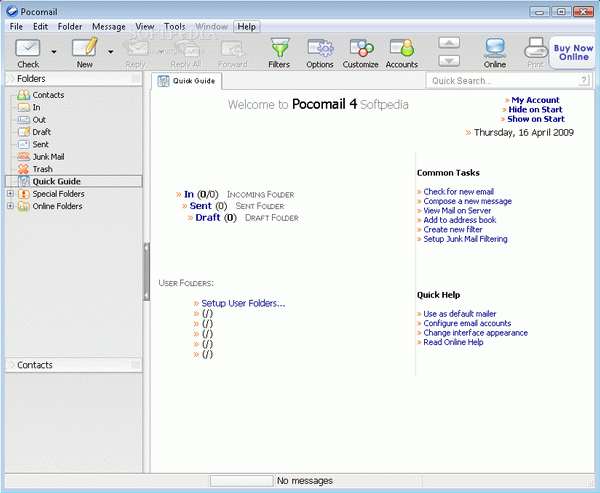Viewport: 600px width, 493px height.
Task: Open the My Account link
Action: click(535, 100)
